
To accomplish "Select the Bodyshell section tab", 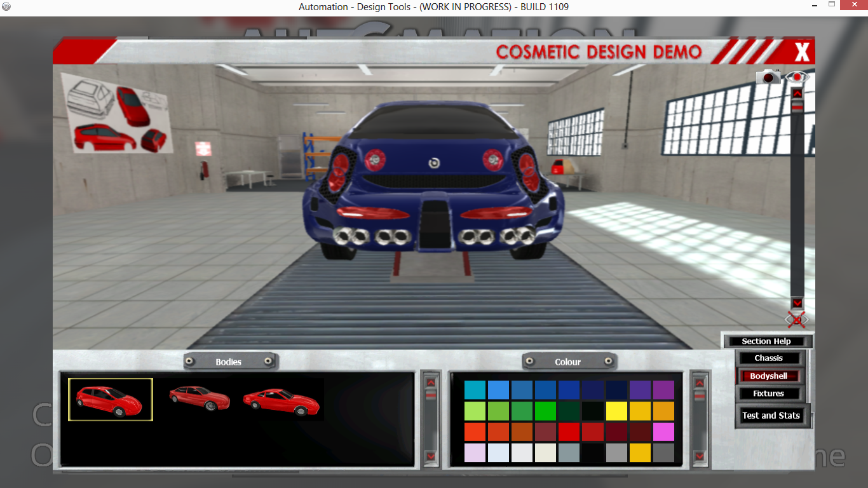I will tap(768, 376).
